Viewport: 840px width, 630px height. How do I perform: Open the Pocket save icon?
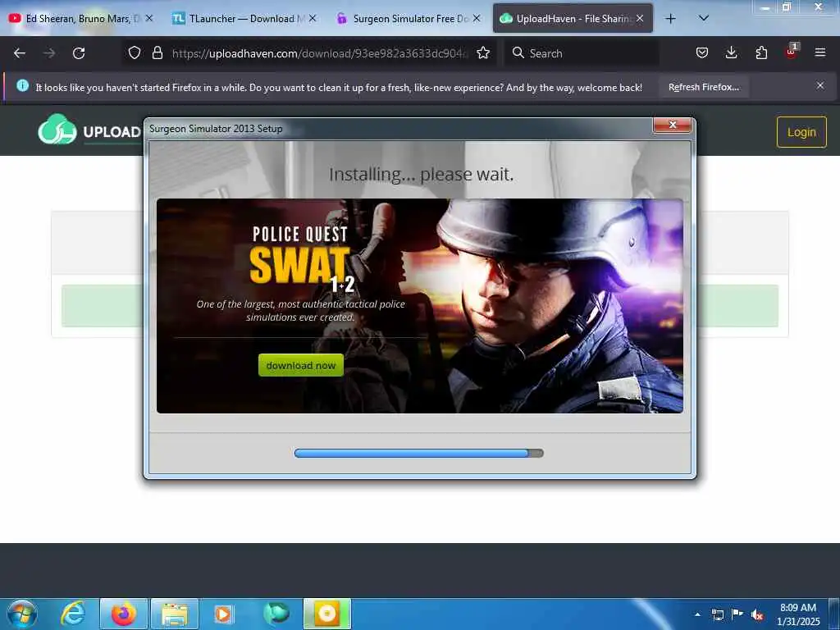(x=702, y=52)
